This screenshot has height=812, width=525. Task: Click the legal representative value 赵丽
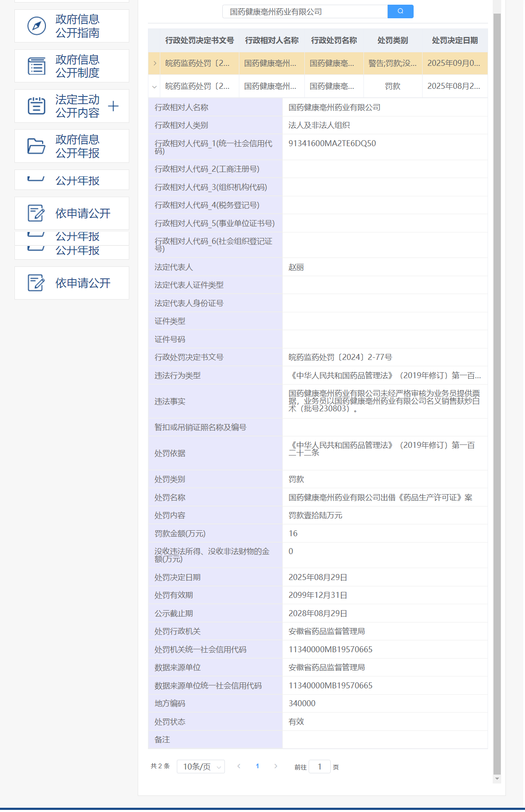(296, 267)
